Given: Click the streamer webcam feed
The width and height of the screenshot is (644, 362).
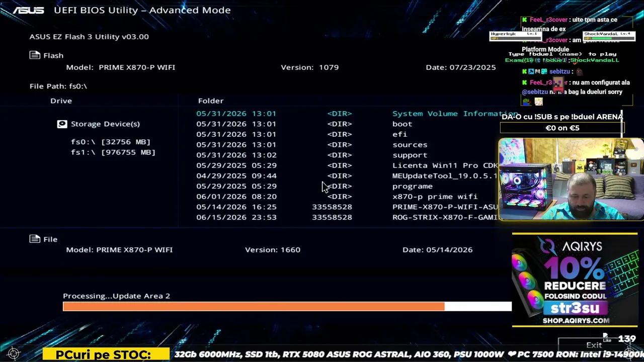Looking at the screenshot, I should pos(571,179).
